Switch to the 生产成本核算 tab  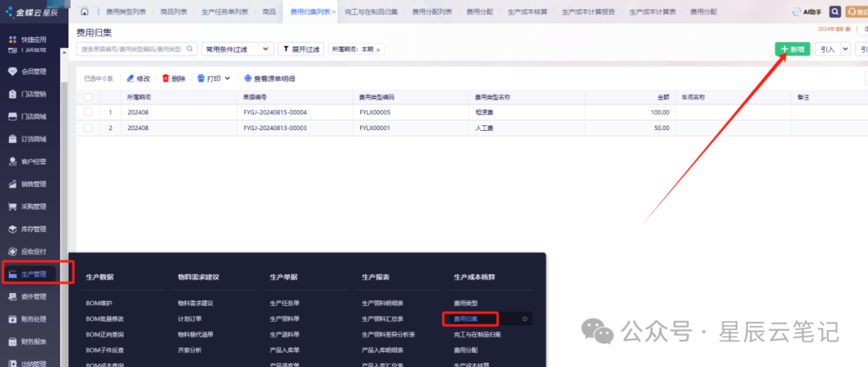[x=527, y=11]
